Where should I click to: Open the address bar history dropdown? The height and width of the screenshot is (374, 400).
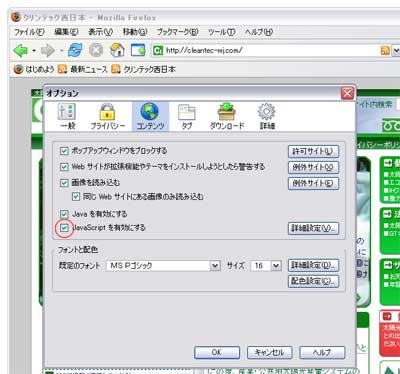396,50
